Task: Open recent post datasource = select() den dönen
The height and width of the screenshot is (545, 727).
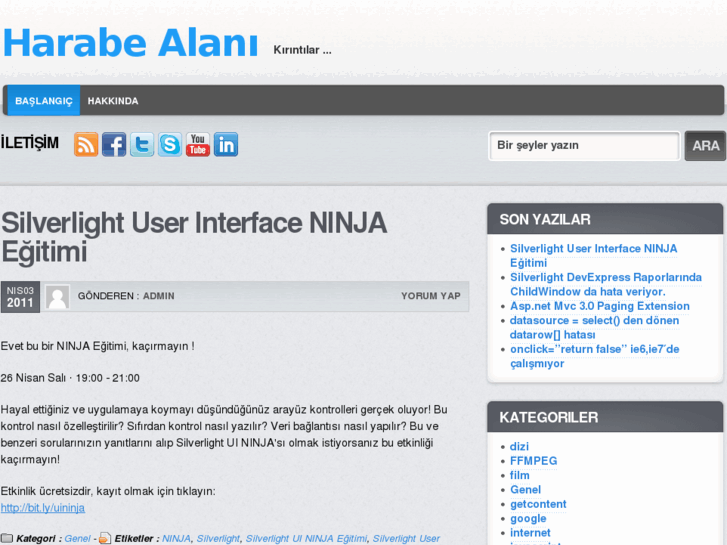Action: tap(594, 327)
